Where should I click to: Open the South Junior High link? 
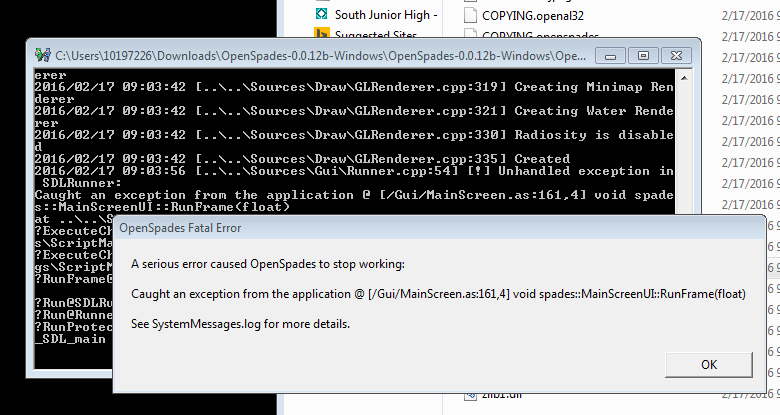pyautogui.click(x=385, y=15)
